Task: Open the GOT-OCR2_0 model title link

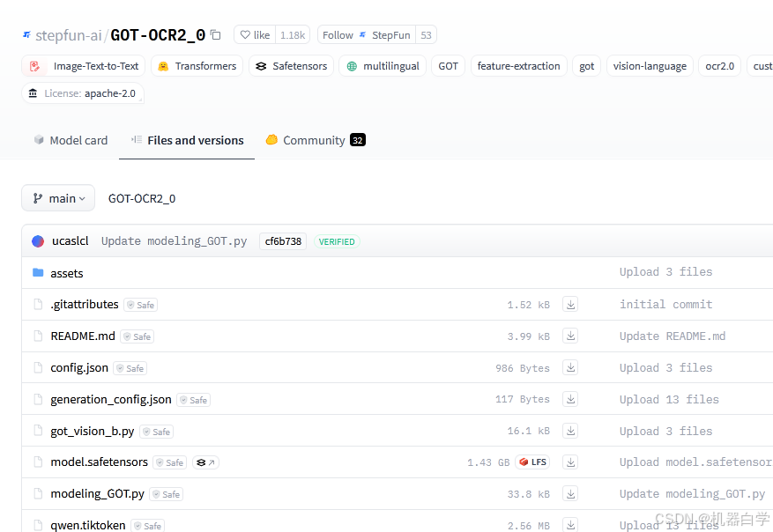Action: (x=158, y=35)
